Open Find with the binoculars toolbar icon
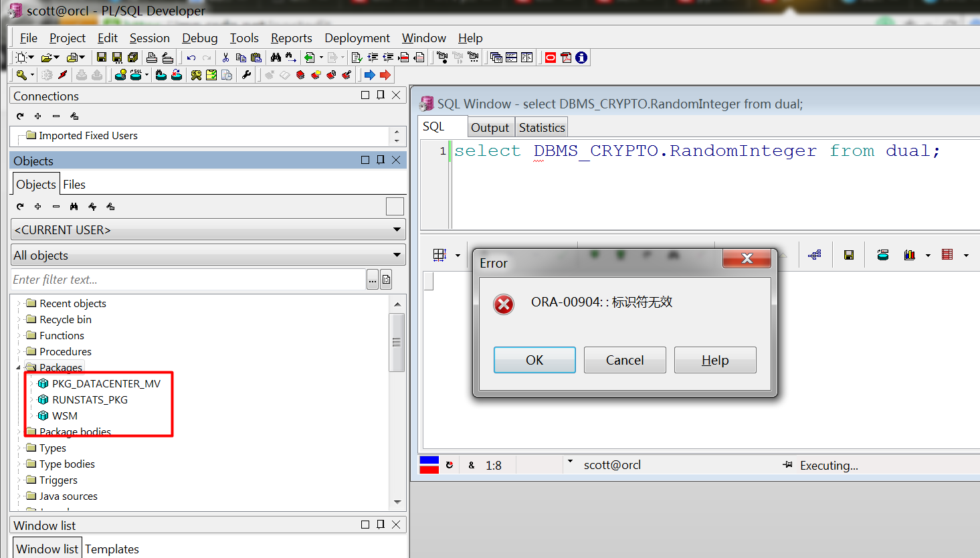 [276, 56]
